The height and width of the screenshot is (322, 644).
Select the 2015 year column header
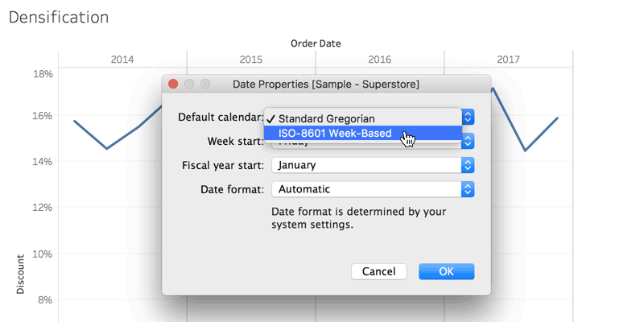coord(251,60)
